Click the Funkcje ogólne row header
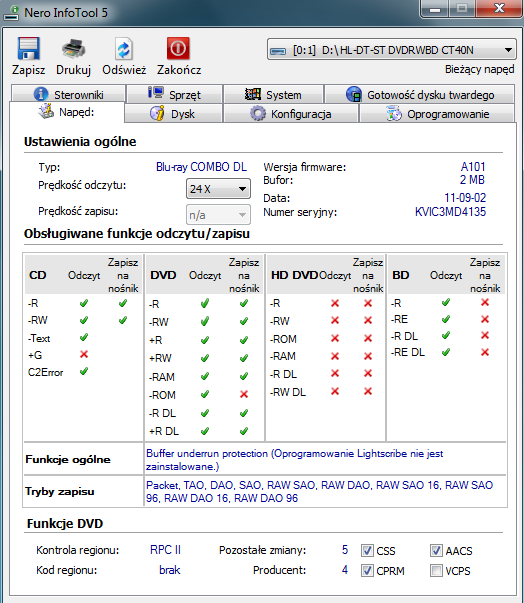 tap(68, 460)
